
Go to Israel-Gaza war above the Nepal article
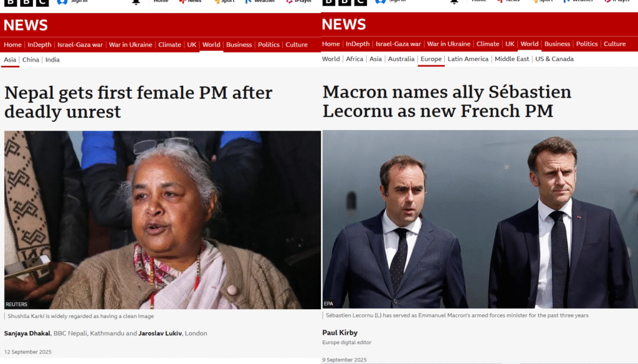[x=80, y=45]
